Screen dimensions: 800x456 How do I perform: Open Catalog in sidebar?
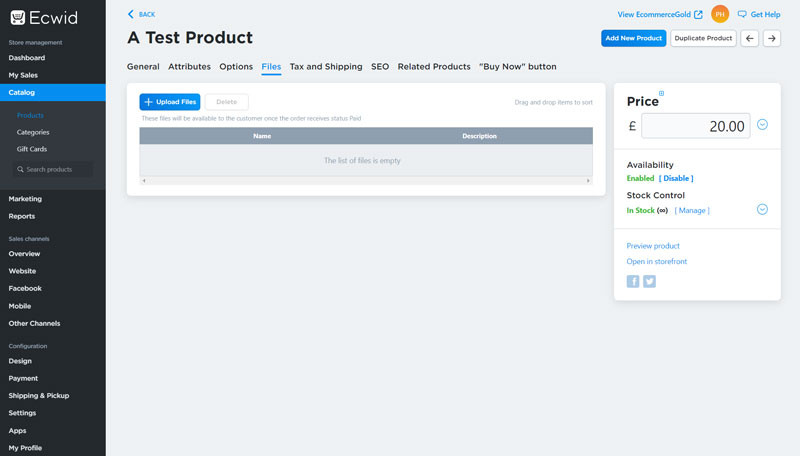coord(53,92)
